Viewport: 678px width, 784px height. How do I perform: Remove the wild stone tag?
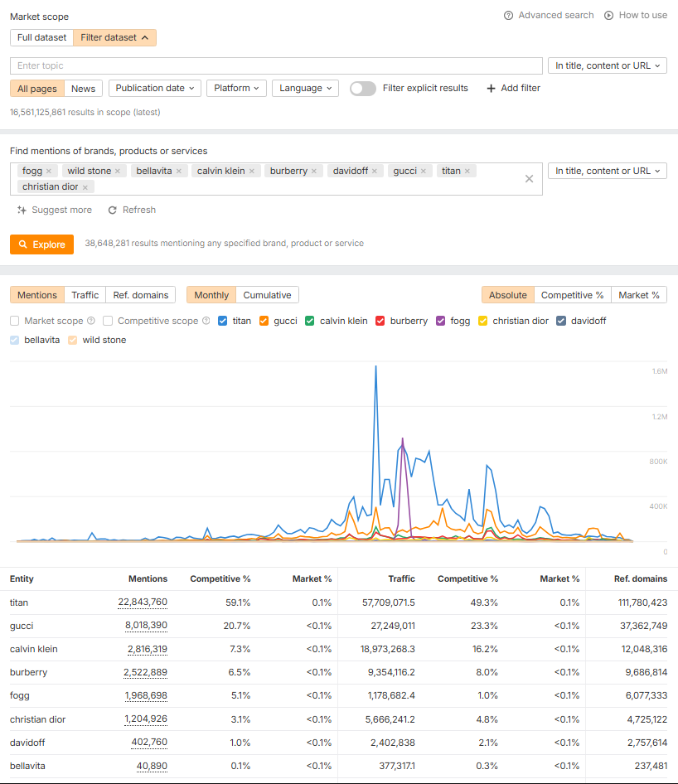coord(118,171)
